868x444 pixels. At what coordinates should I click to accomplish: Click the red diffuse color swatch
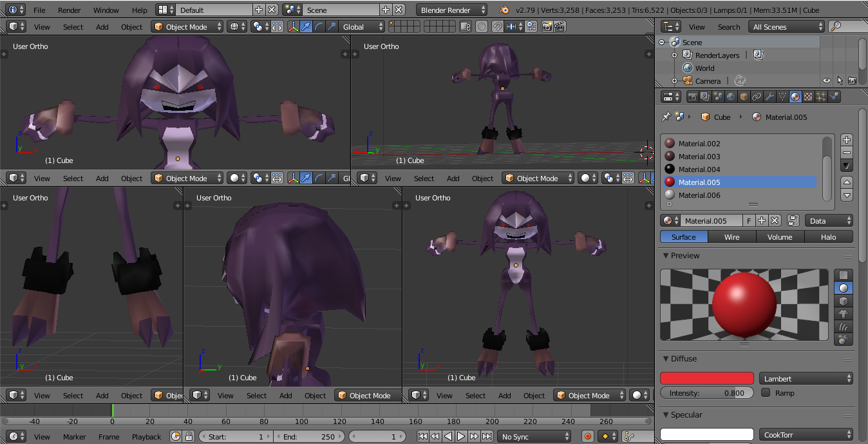(x=706, y=379)
